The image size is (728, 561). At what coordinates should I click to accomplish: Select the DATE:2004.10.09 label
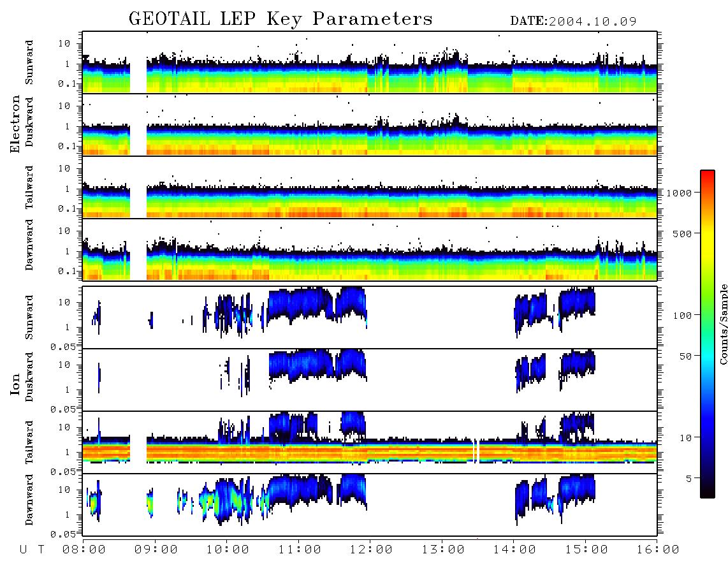573,21
